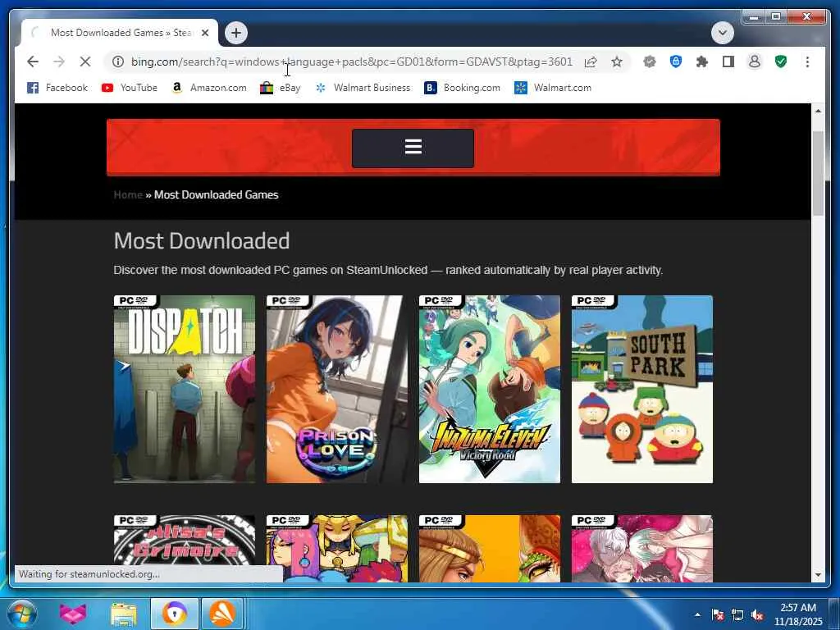Close the Most Downloaded Games tab

[x=204, y=33]
